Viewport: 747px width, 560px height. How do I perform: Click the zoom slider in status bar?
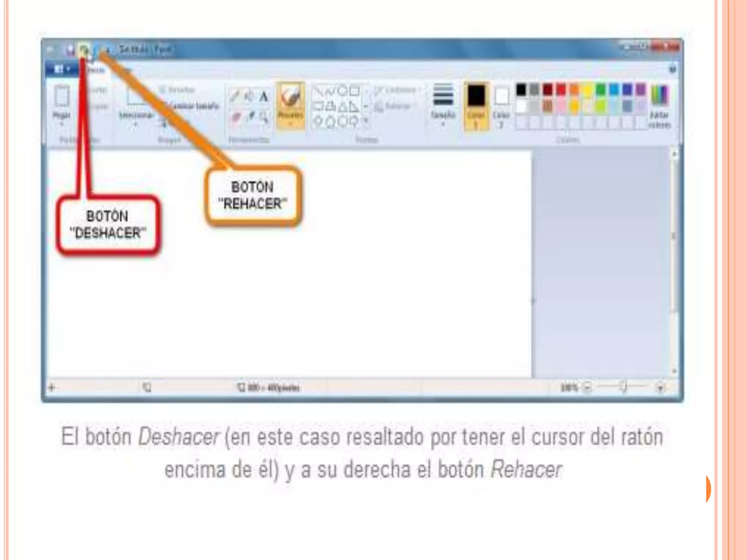[624, 387]
